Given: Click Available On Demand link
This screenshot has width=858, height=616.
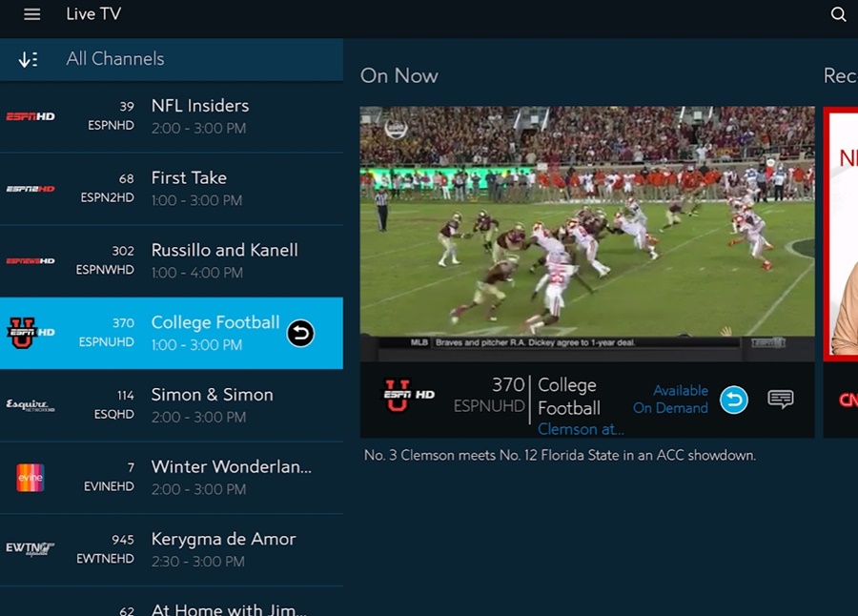Looking at the screenshot, I should (x=670, y=400).
